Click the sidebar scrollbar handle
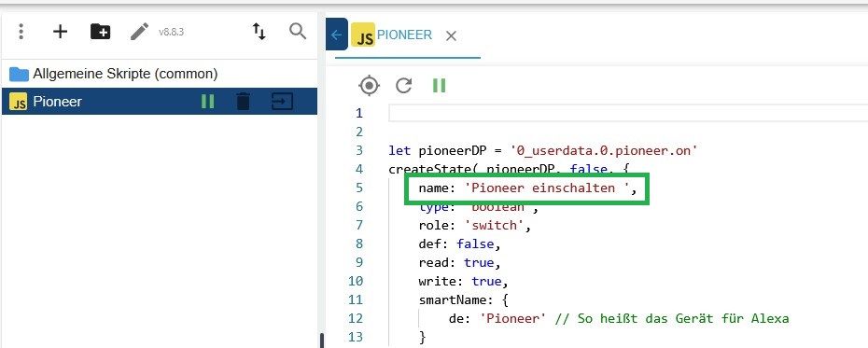Image resolution: width=868 pixels, height=348 pixels. (x=322, y=340)
